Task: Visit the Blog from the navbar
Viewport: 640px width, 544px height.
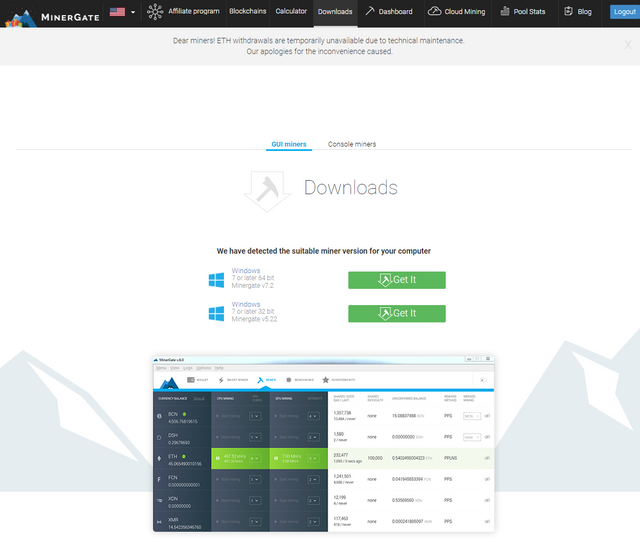Action: [x=578, y=11]
